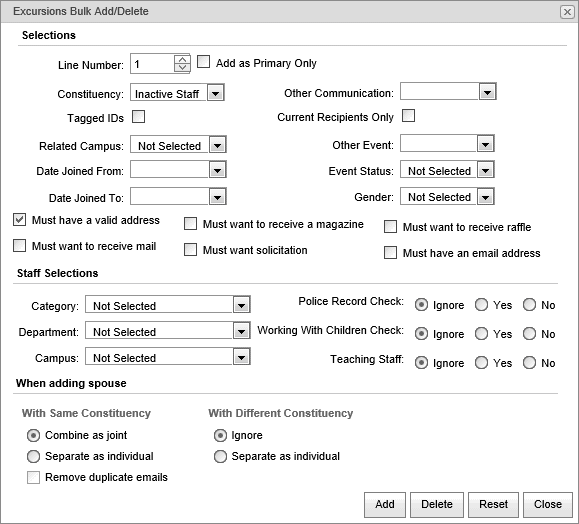The height and width of the screenshot is (524, 579).
Task: Select Yes for Teaching Staff
Action: click(x=482, y=363)
